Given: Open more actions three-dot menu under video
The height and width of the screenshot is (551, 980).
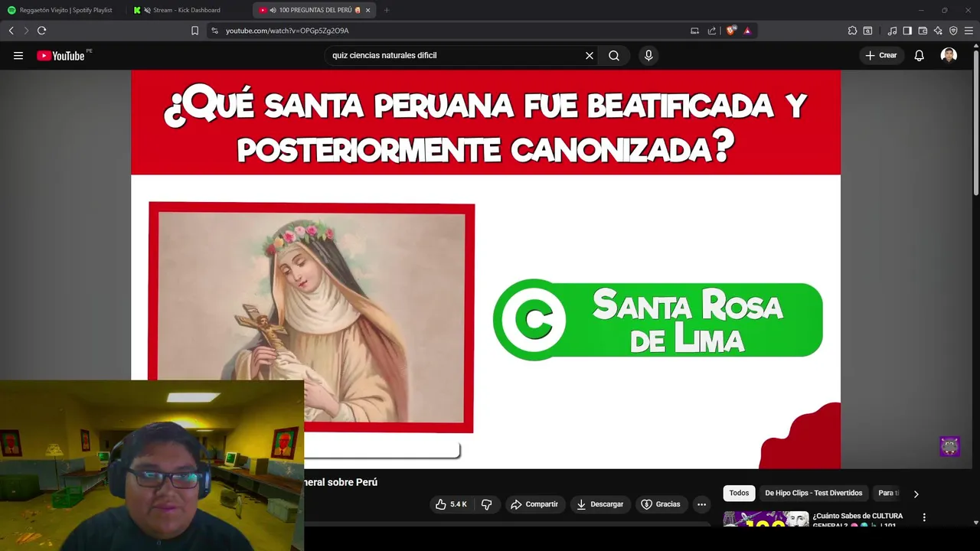Looking at the screenshot, I should 701,504.
